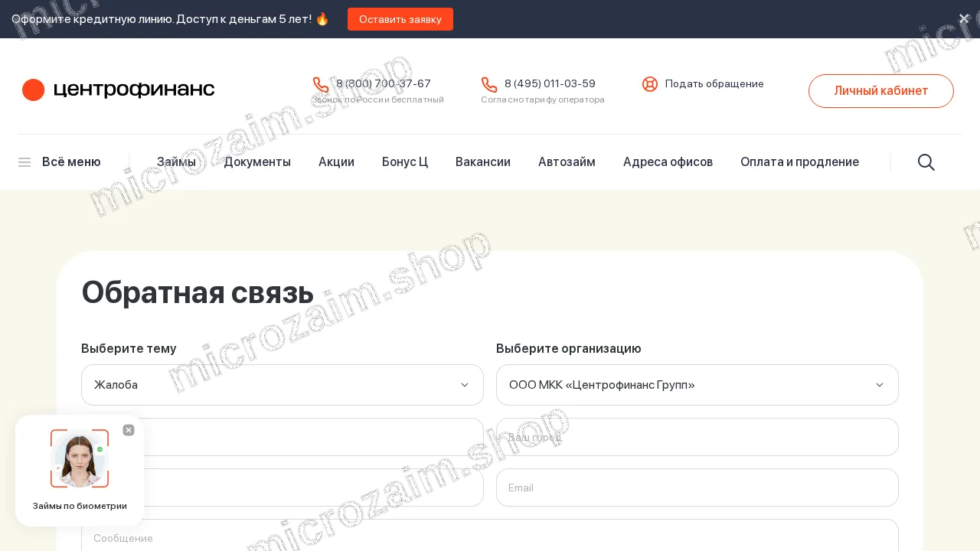
Task: Open the Центрофинанс logo homepage
Action: (119, 90)
